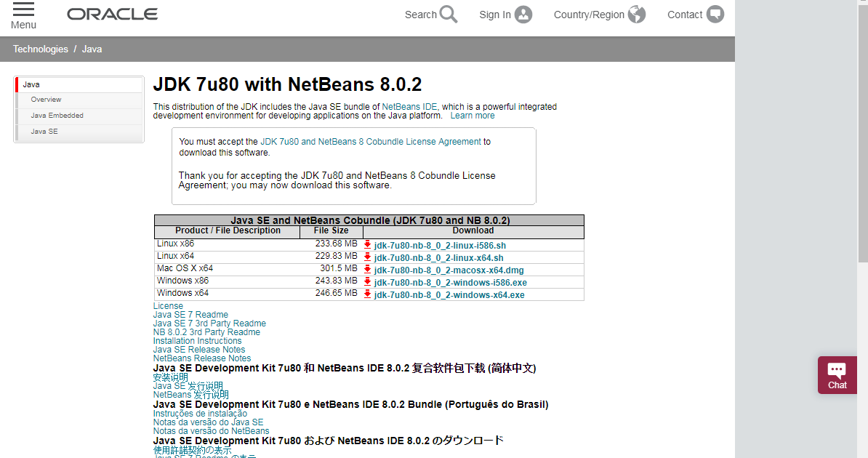
Task: Open the NetBeans Release Notes link
Action: point(202,358)
